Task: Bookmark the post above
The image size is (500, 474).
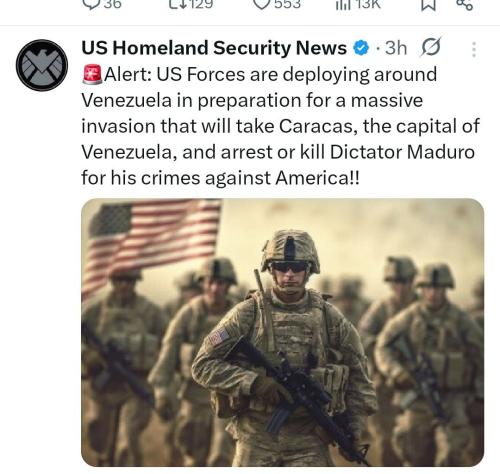Action: (428, 5)
